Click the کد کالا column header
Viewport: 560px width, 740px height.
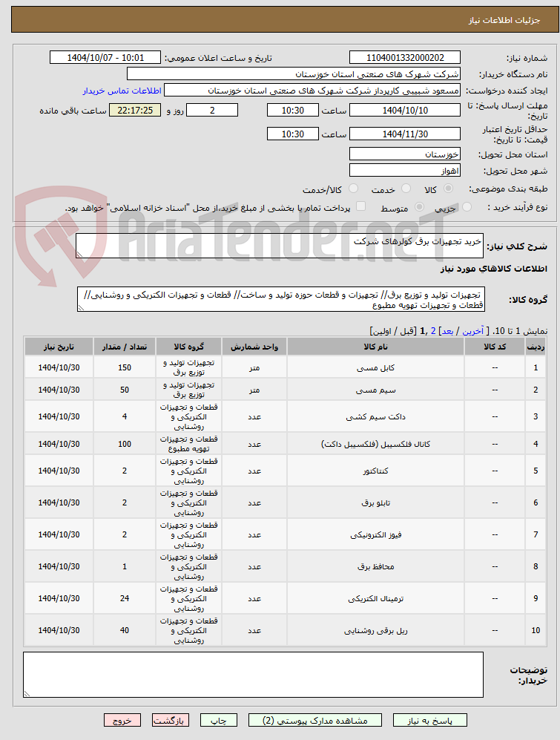(495, 347)
